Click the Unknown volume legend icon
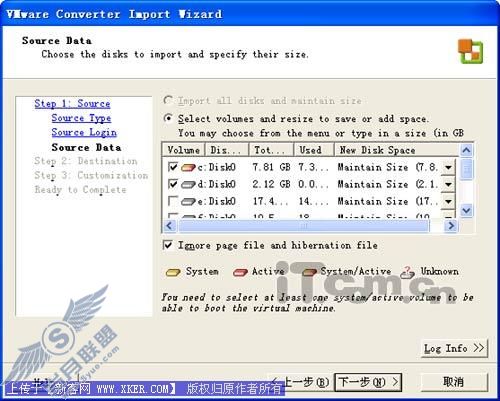Image resolution: width=500 pixels, height=401 pixels. click(x=407, y=272)
